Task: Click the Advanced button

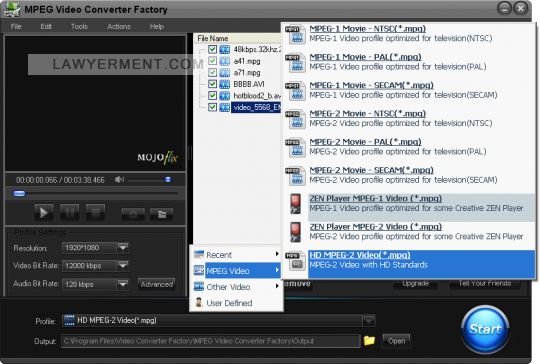Action: pos(157,284)
